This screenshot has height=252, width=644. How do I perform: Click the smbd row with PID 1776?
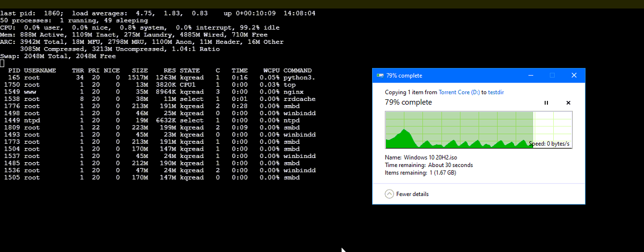pos(158,106)
